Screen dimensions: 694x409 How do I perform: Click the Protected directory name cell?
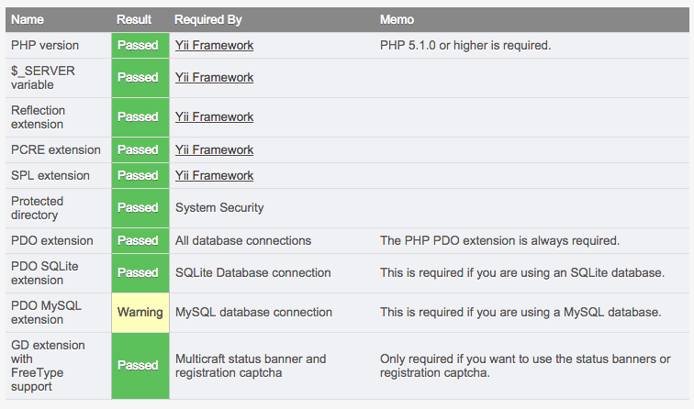[37, 208]
